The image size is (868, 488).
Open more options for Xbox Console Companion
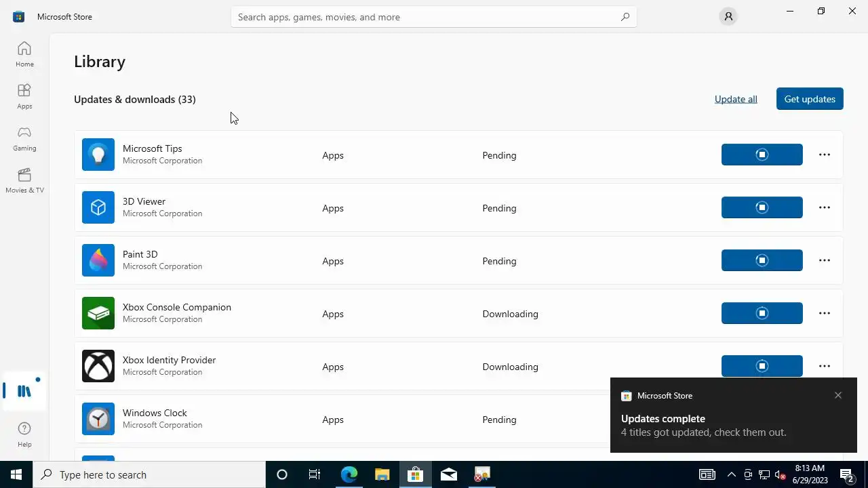coord(825,313)
